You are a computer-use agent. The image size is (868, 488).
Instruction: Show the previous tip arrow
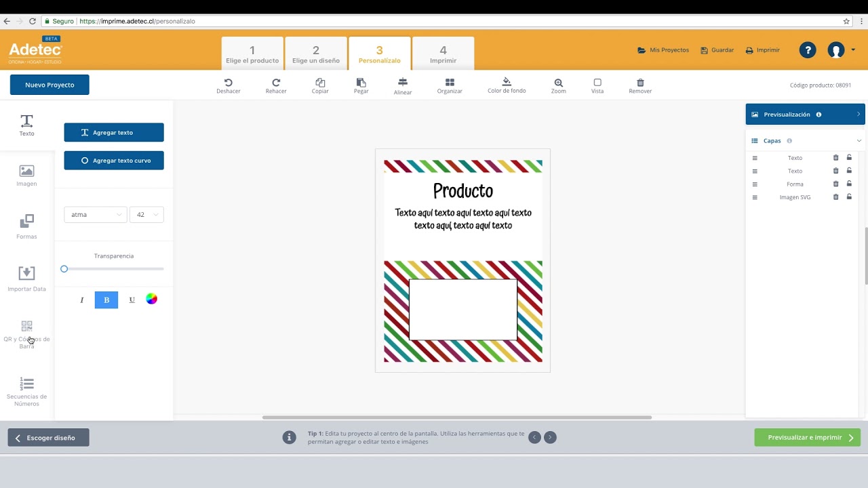click(x=534, y=437)
